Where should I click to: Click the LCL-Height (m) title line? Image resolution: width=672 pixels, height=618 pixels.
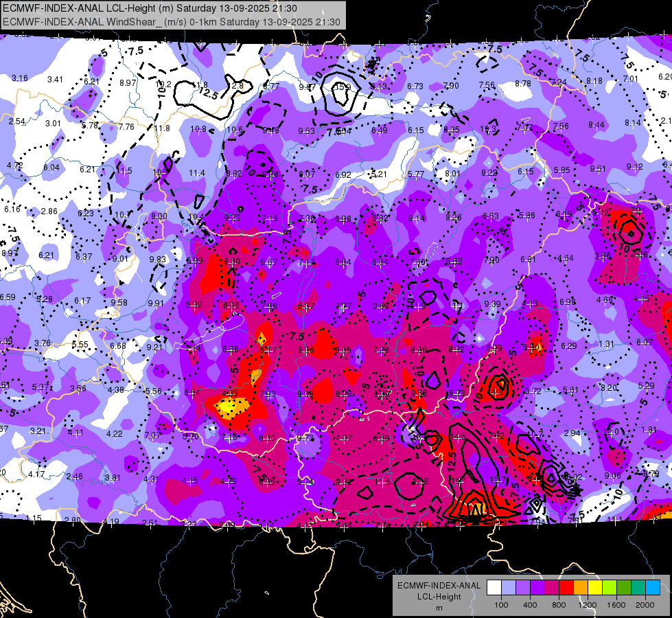[150, 8]
